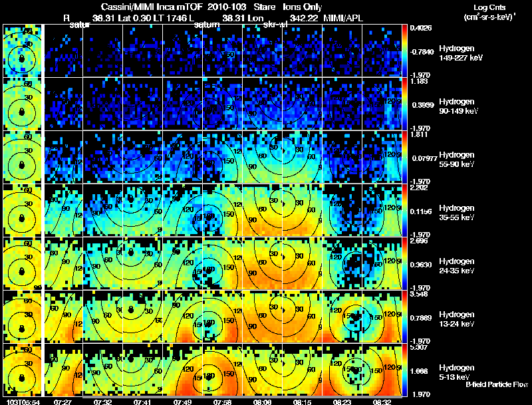The width and height of the screenshot is (532, 405).
Task: Select the 'Hydrogen 55-90 keV' row label
Action: (457, 160)
